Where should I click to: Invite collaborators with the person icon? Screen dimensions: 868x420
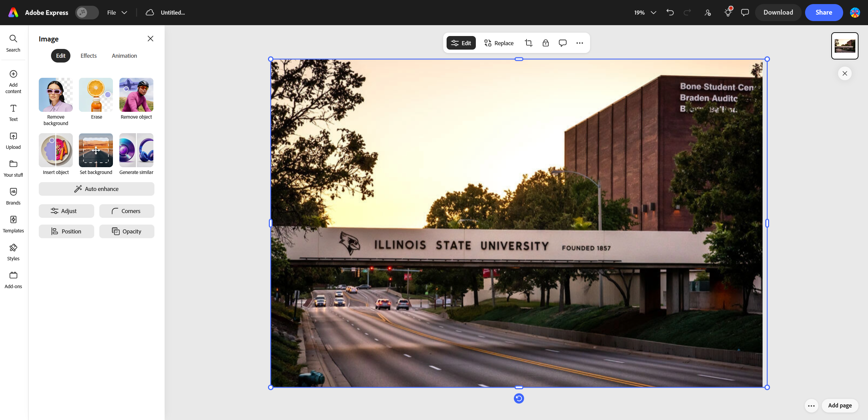708,13
